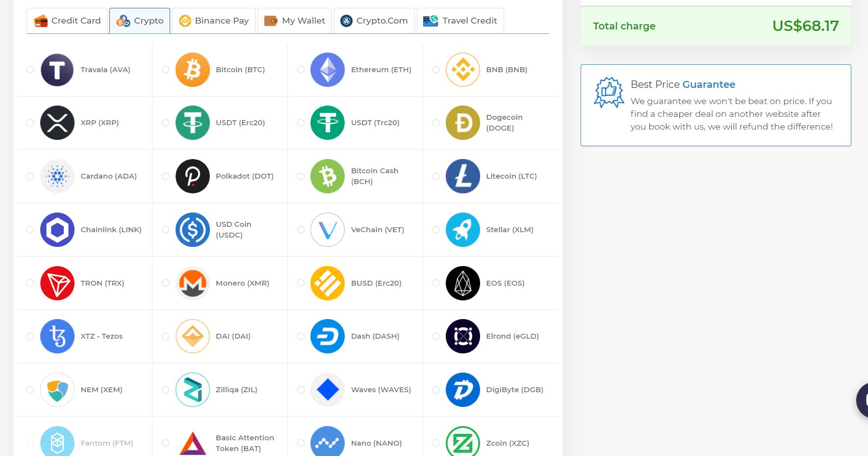Click the Chainlink hexagon logo
Viewport: 868px width, 456px height.
coord(57,230)
